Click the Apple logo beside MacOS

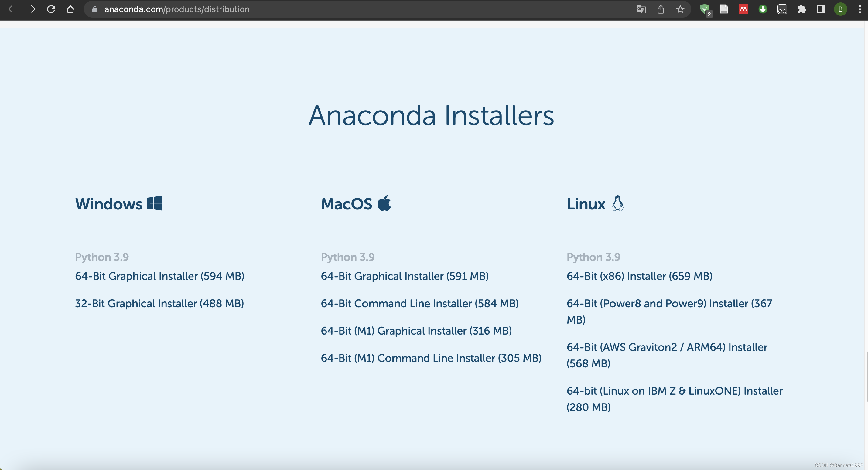pyautogui.click(x=384, y=203)
